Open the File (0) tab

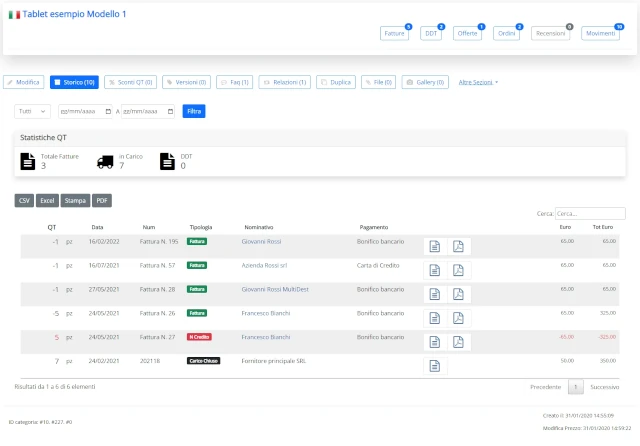(378, 82)
